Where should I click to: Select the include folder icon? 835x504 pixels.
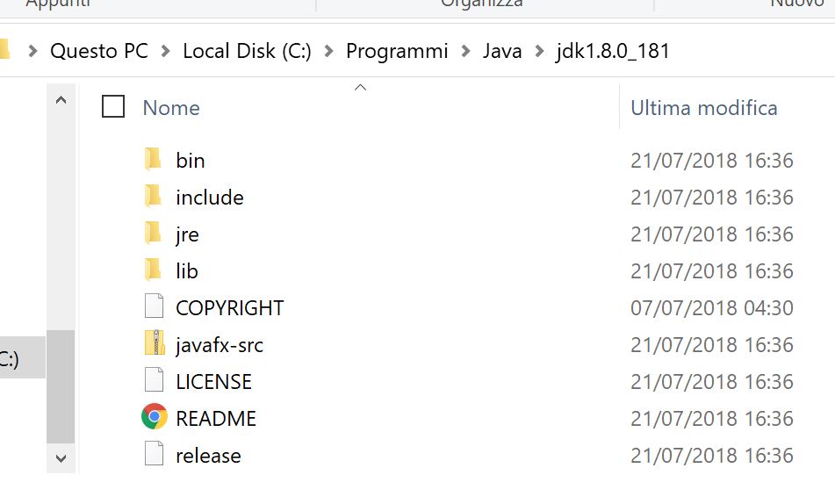click(x=154, y=196)
